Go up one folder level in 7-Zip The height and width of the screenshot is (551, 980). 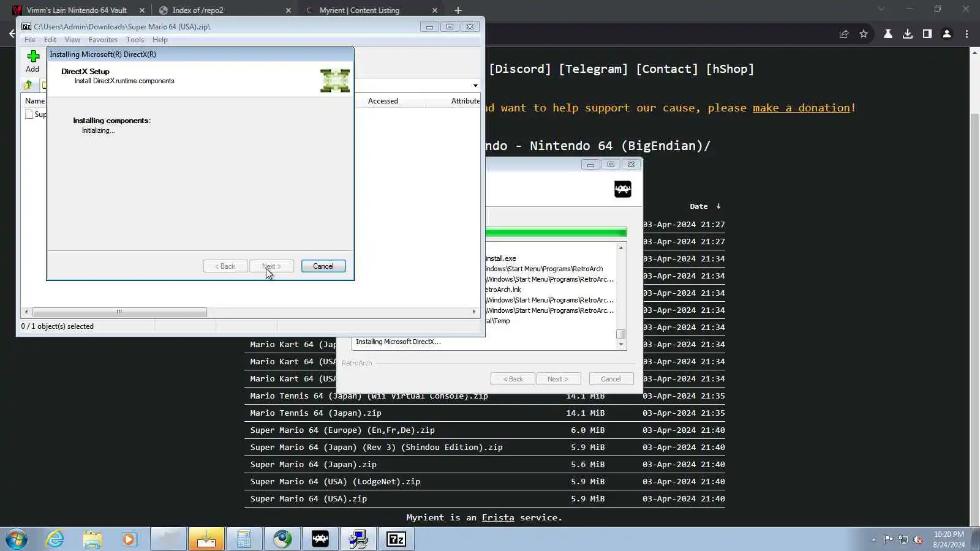tap(28, 85)
